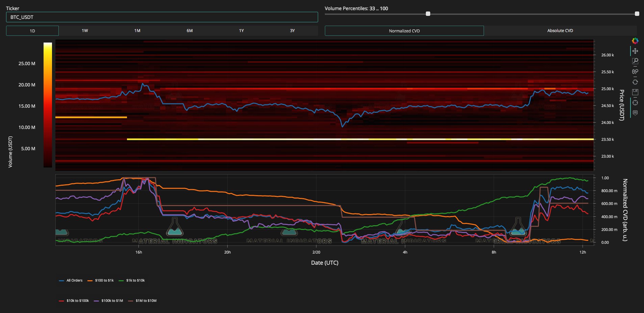644x313 pixels.
Task: Save the chart as image
Action: (x=635, y=92)
